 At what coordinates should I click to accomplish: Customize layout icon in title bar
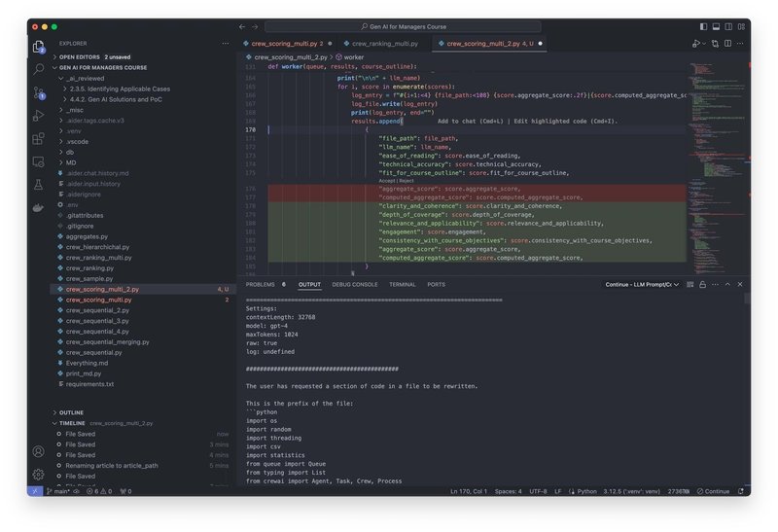[741, 27]
